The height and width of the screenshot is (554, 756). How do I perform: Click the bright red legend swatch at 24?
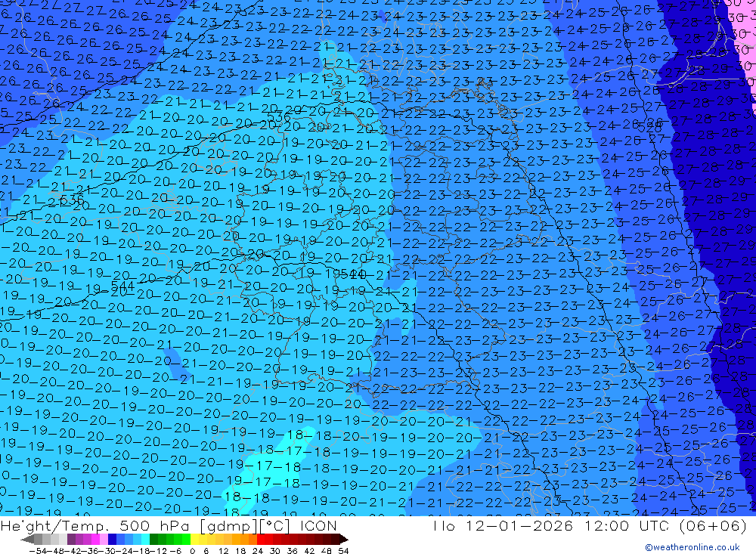pyautogui.click(x=261, y=539)
